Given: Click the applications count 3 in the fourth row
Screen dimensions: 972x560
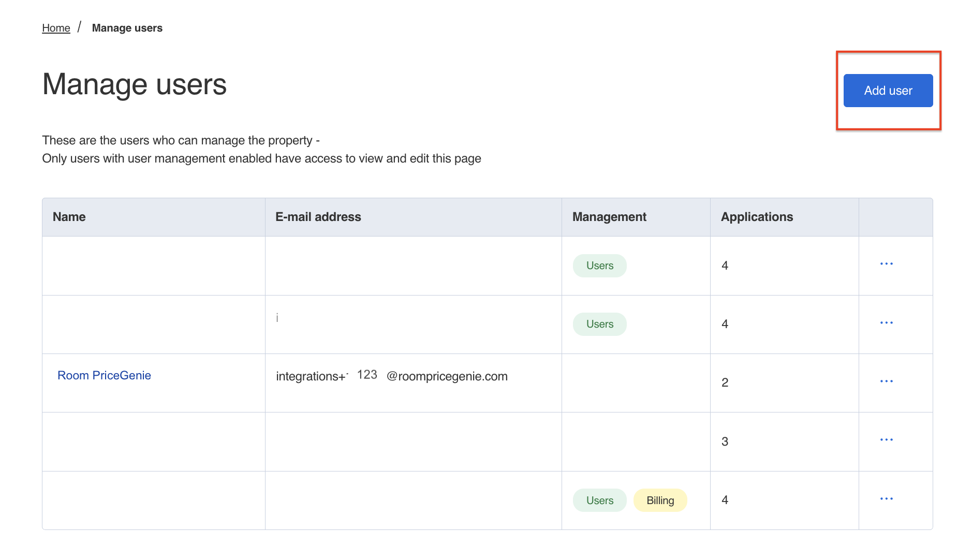Looking at the screenshot, I should coord(725,441).
